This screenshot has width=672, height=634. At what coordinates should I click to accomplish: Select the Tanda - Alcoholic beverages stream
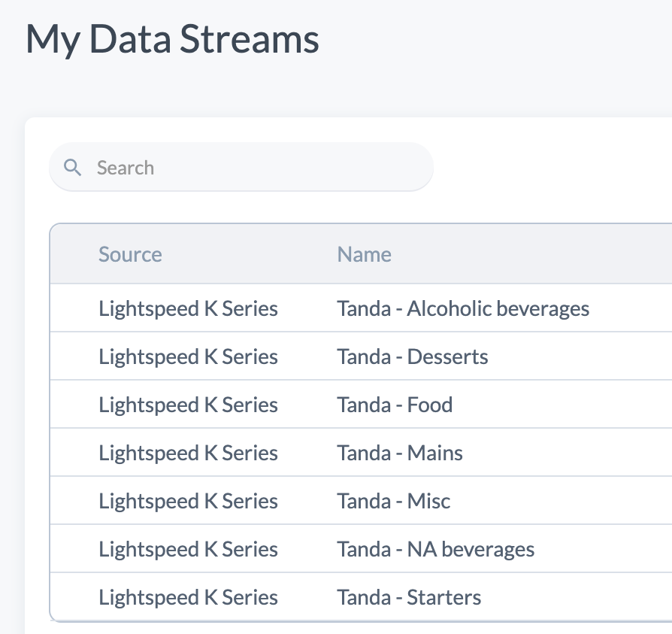(x=463, y=308)
